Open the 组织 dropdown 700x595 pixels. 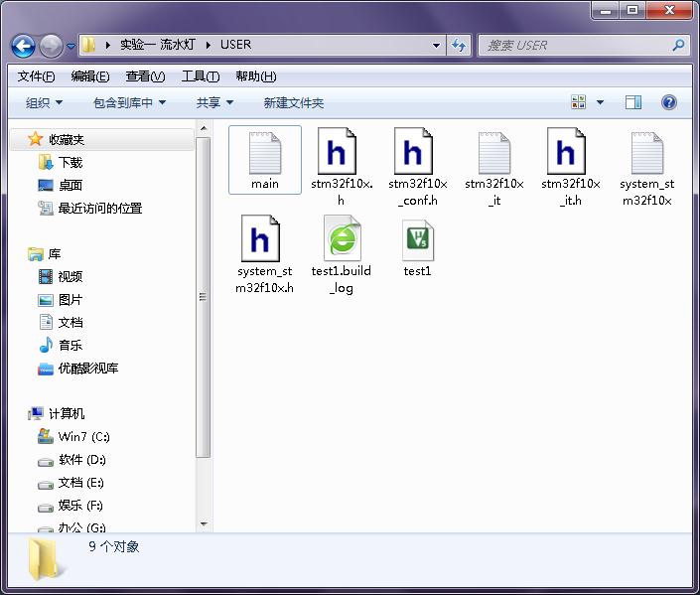coord(44,102)
